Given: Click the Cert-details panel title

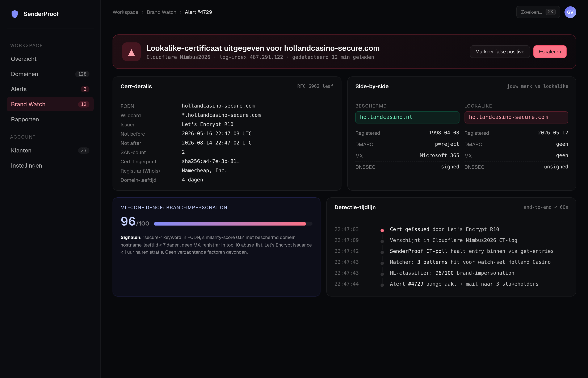Looking at the screenshot, I should coord(136,86).
